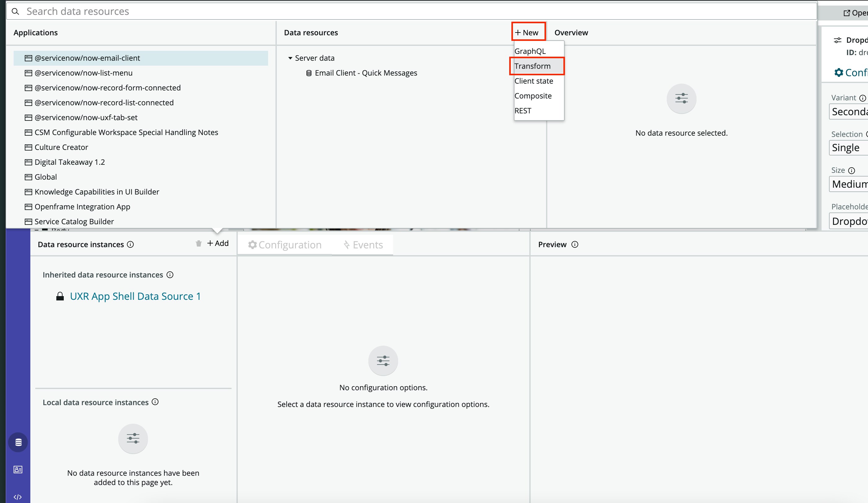Choose Transform from the New menu
The width and height of the screenshot is (868, 503).
(532, 66)
